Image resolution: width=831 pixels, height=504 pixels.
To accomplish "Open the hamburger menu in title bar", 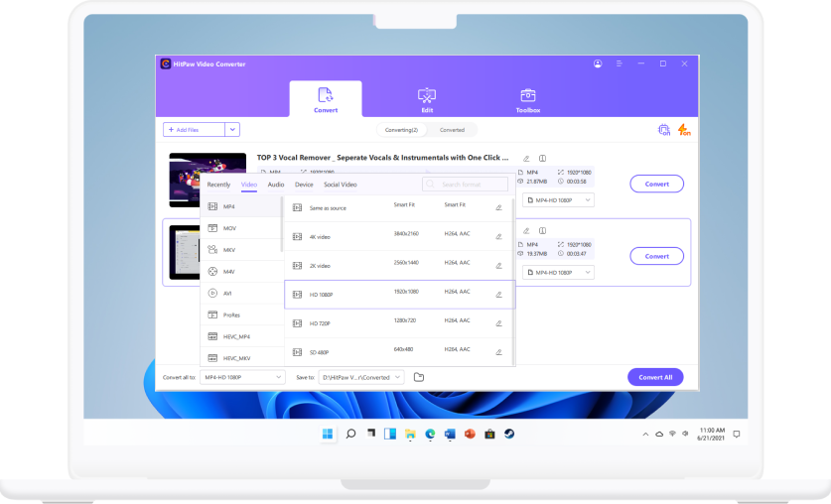I will pos(619,63).
